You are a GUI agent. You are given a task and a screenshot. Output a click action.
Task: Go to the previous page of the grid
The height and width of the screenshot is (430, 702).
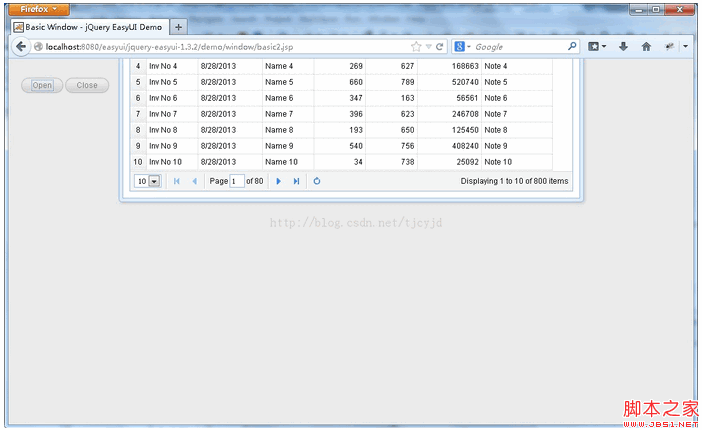pyautogui.click(x=194, y=181)
